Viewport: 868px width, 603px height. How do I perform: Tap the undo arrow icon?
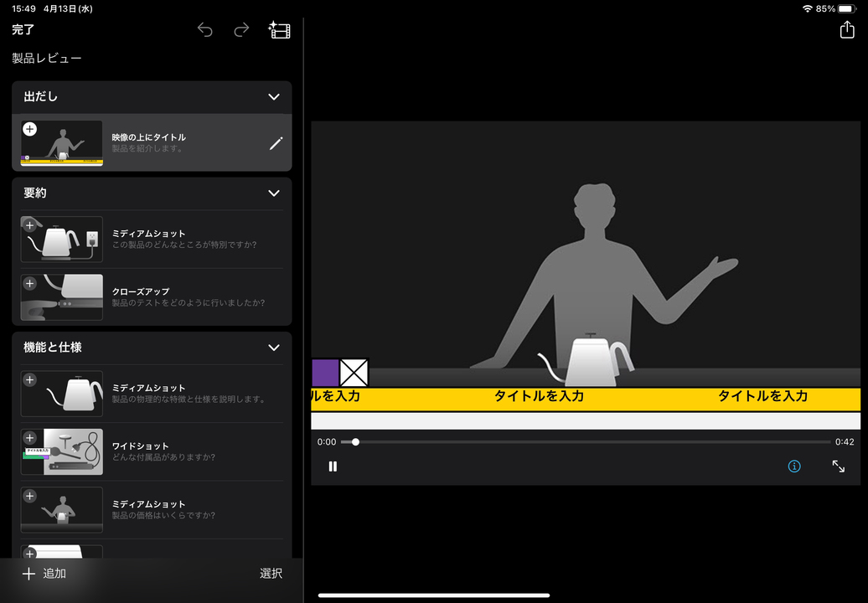pyautogui.click(x=204, y=30)
